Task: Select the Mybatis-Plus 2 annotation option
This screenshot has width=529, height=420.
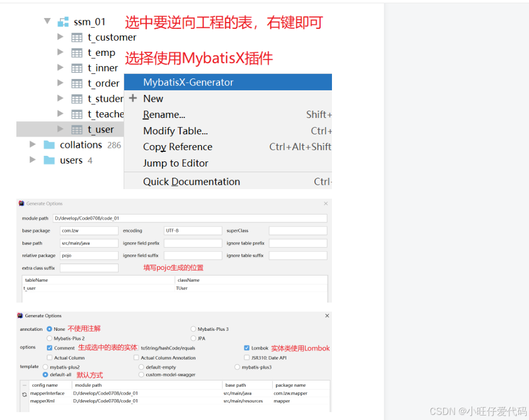Action: pos(49,338)
